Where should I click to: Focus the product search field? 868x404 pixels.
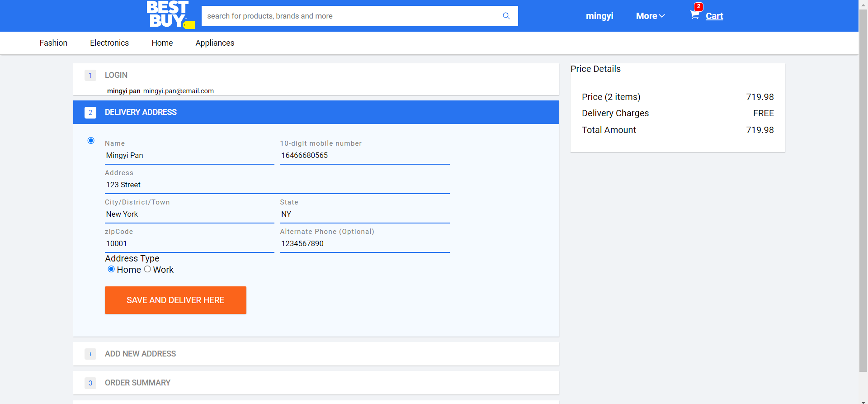[x=353, y=16]
